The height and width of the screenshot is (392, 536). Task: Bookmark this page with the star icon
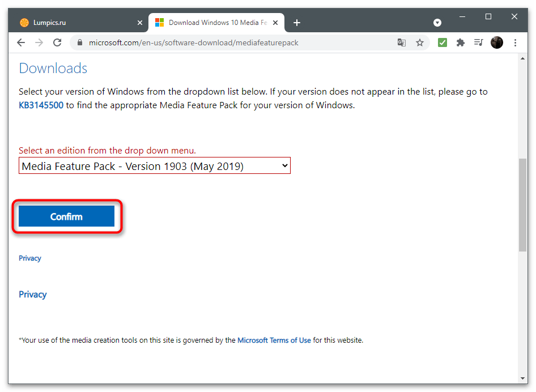(420, 42)
